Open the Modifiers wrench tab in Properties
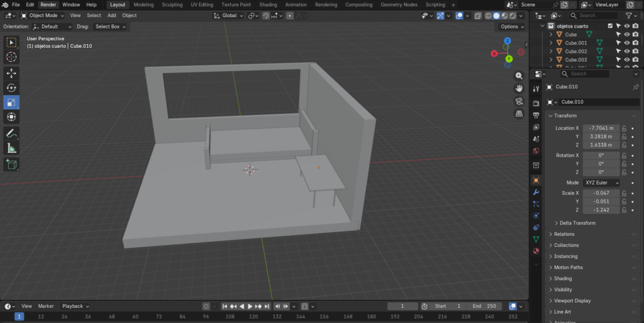 pyautogui.click(x=536, y=192)
